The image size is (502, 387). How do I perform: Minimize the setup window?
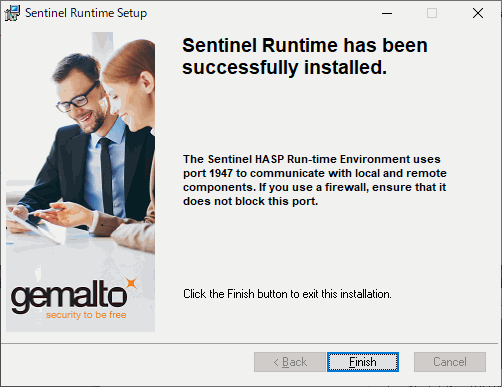387,13
